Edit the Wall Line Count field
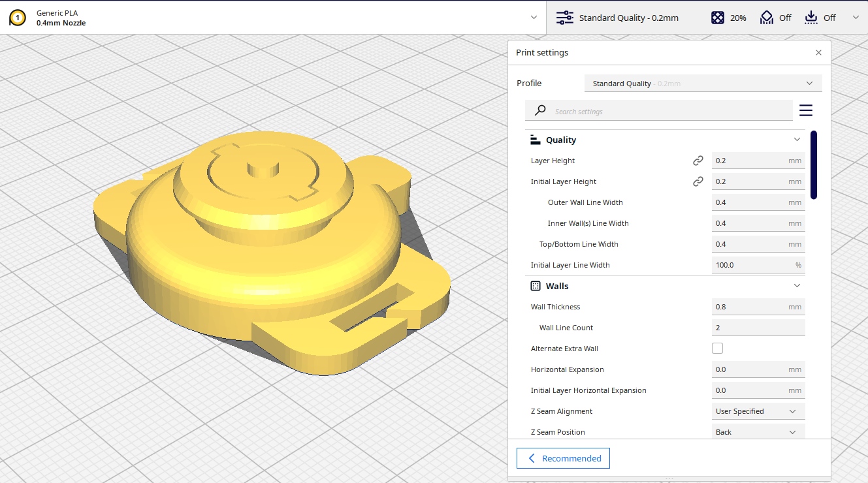Viewport: 868px width, 483px height. (x=758, y=328)
